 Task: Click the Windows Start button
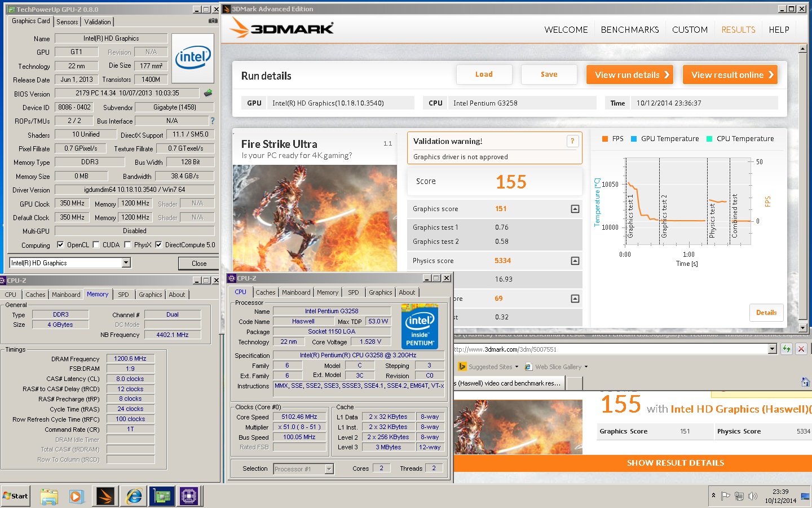click(15, 496)
